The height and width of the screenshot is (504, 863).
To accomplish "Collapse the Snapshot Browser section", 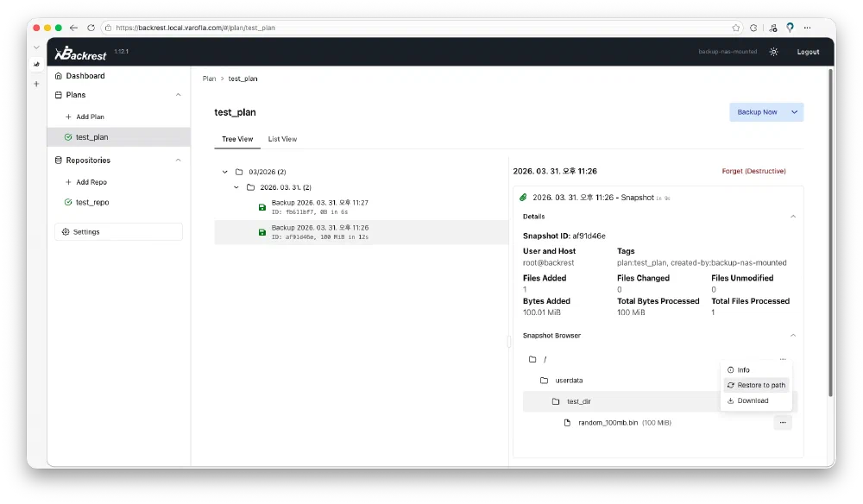I will [x=793, y=336].
